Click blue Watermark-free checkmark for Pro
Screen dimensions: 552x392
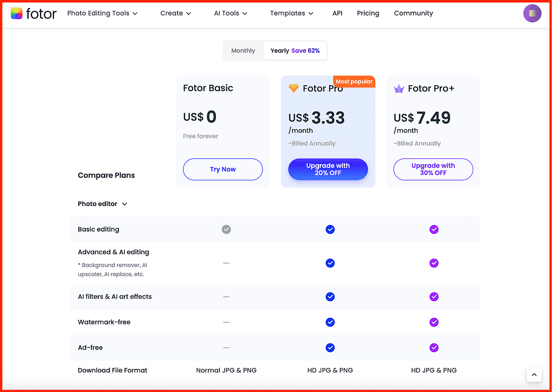330,322
